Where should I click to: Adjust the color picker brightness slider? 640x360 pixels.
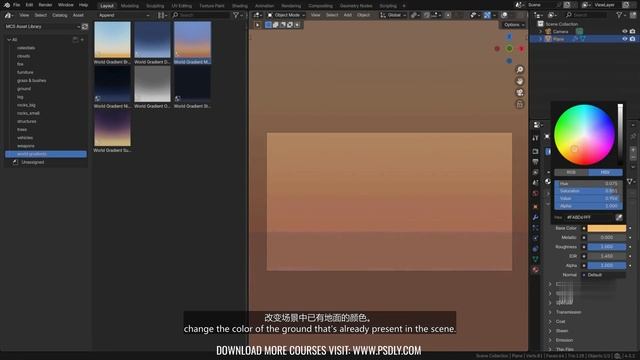(620, 135)
